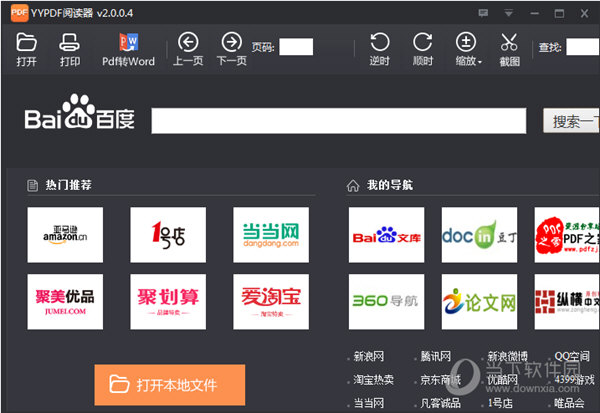The image size is (600, 413).
Task: Click the Baidu logo
Action: coord(80,112)
